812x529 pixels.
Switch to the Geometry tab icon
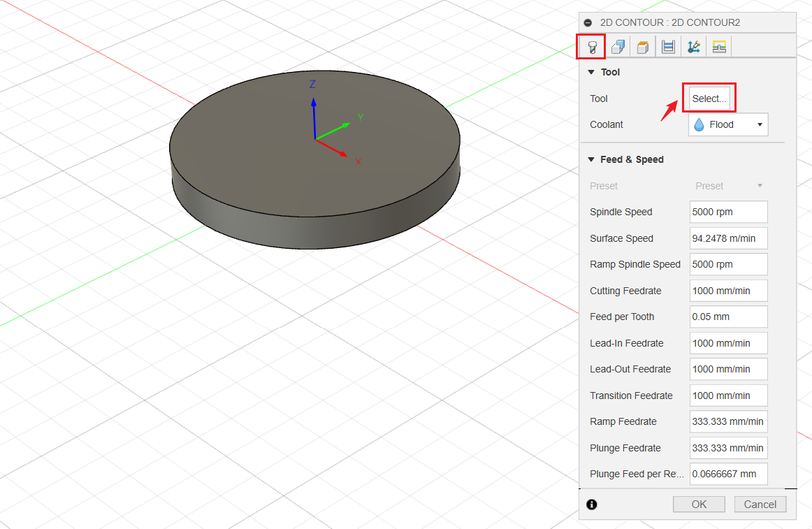617,46
